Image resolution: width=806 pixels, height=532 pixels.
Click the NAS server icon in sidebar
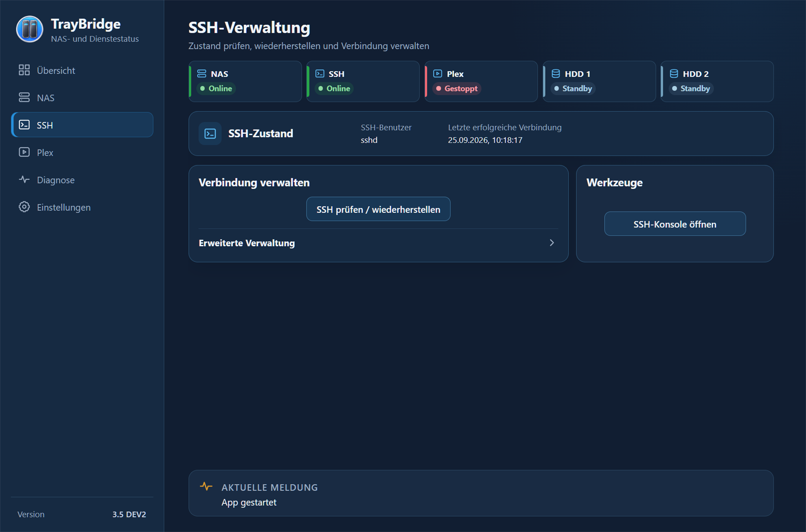pos(24,98)
